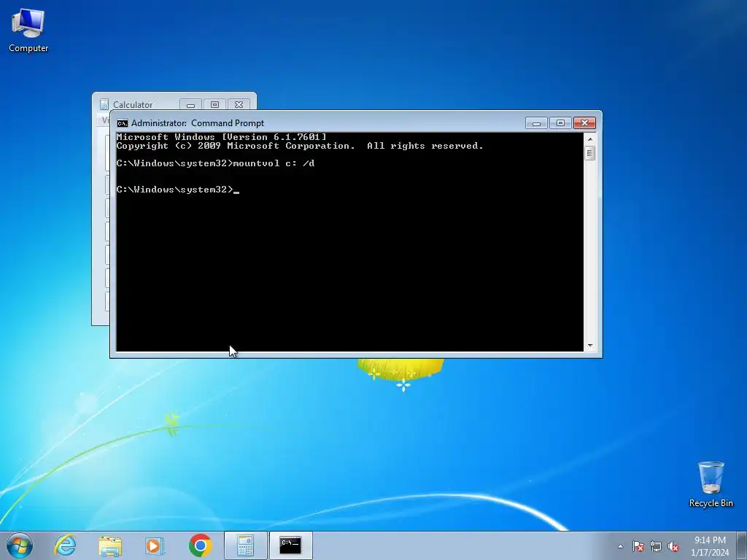Select the Command Prompt taskbar button
The height and width of the screenshot is (560, 747).
click(290, 545)
